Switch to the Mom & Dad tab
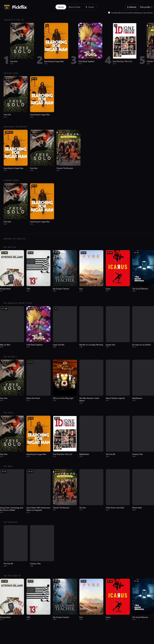Image resolution: width=154 pixels, height=644 pixels. click(74, 7)
